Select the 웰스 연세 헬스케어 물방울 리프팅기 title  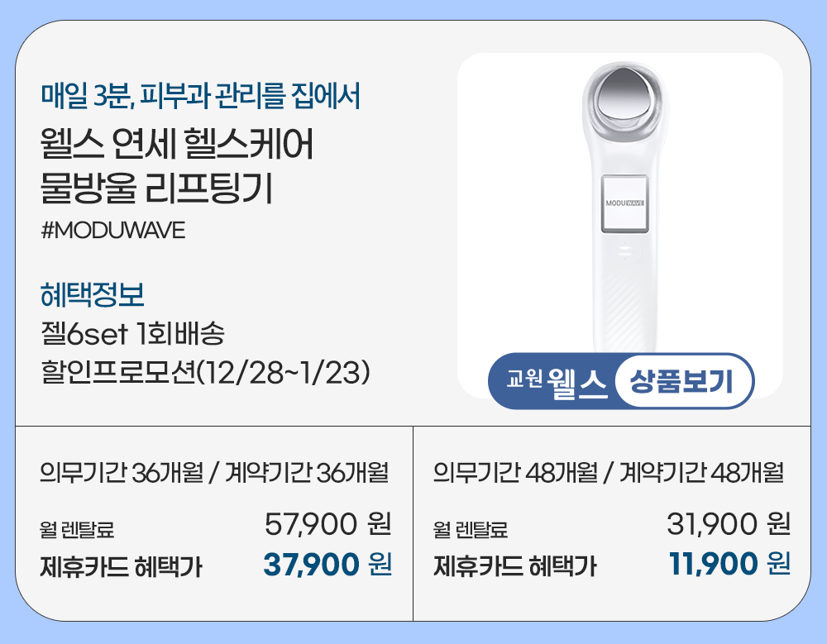click(176, 167)
